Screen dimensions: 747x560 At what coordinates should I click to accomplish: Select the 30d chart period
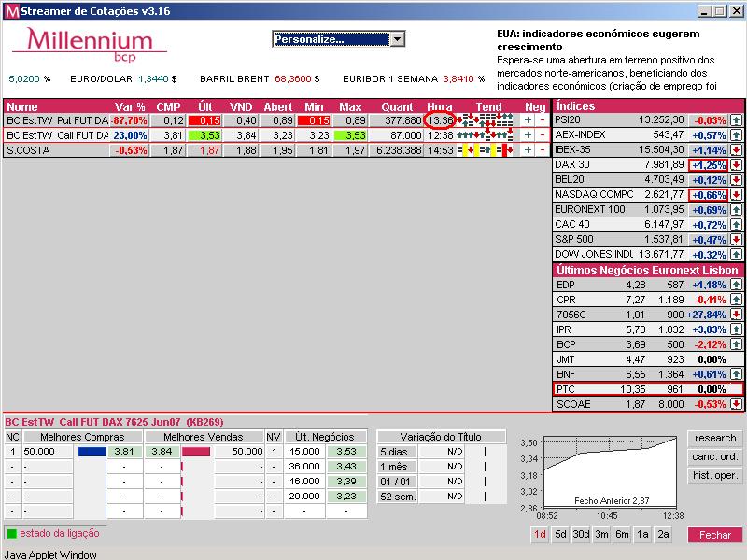click(581, 534)
